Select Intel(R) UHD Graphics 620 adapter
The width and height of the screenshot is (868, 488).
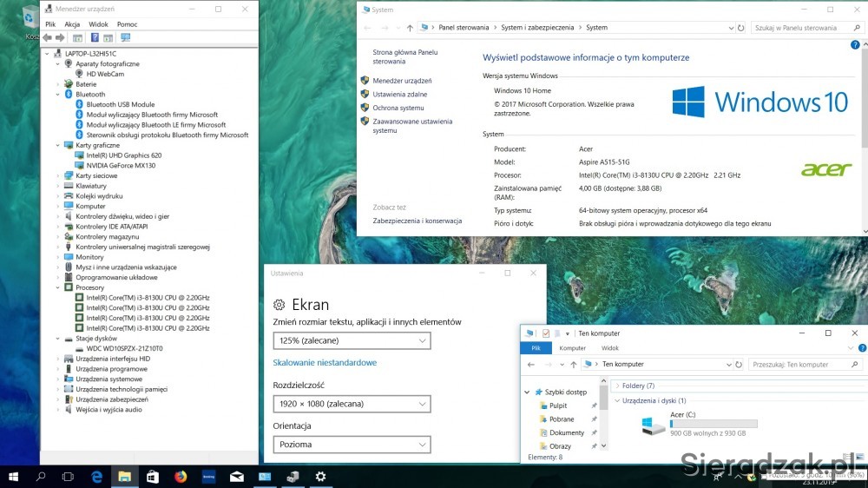coord(123,155)
